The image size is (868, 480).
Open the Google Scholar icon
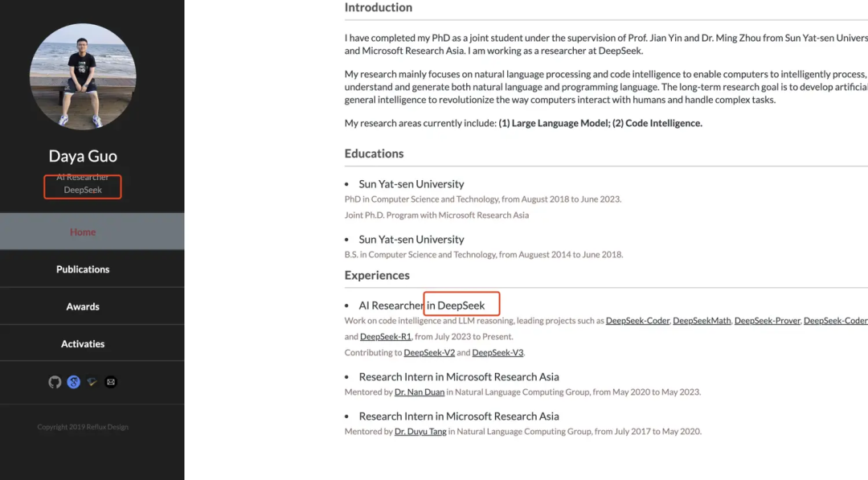pos(73,382)
